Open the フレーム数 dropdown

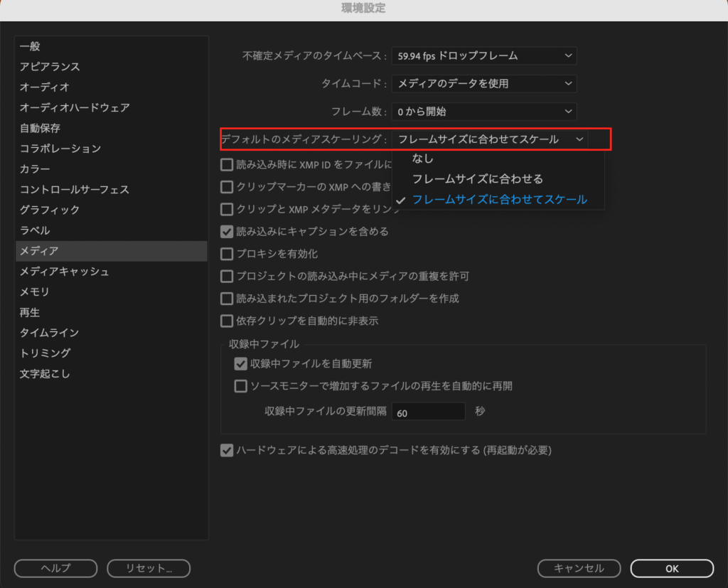pos(483,111)
